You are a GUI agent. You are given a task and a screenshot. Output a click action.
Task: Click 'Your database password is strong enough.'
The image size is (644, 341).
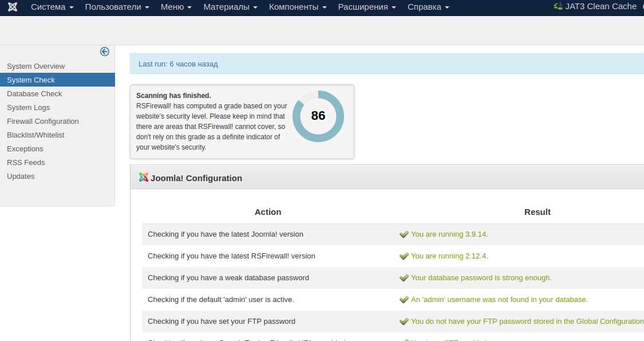click(481, 277)
